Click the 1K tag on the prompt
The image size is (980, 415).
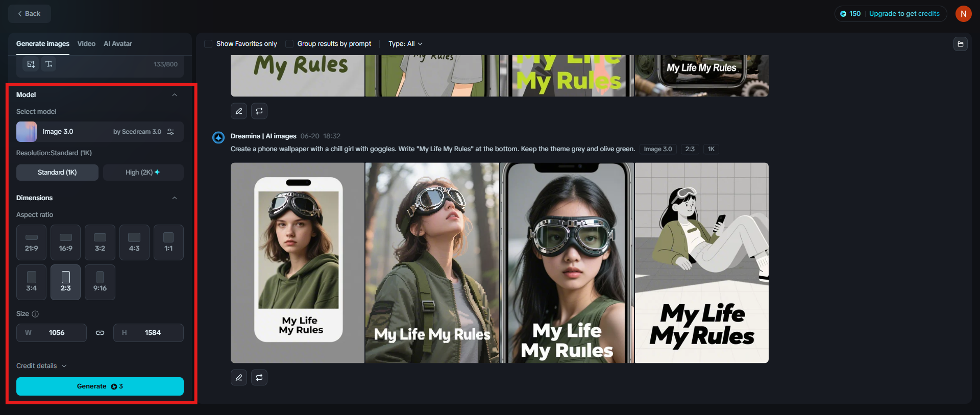point(711,149)
